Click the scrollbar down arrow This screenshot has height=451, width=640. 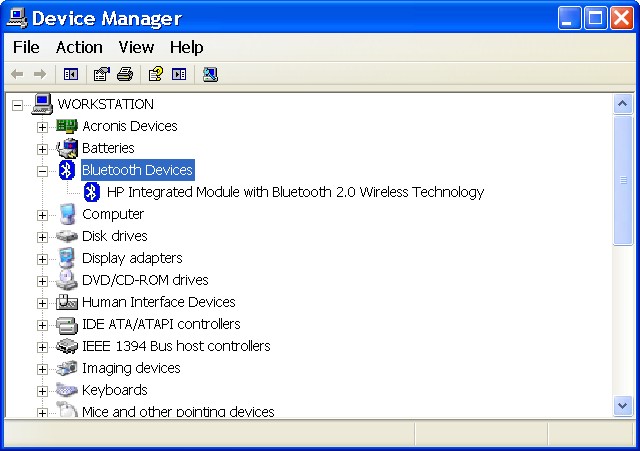click(x=623, y=405)
